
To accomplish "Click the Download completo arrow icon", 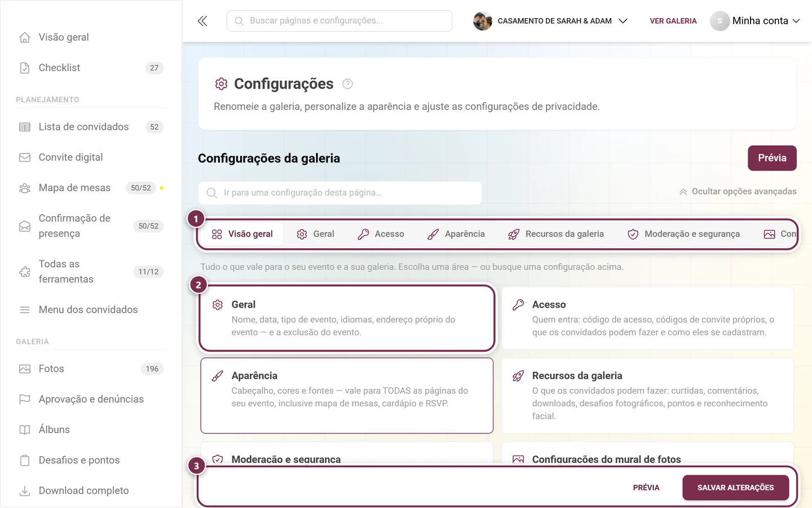I will coord(25,491).
